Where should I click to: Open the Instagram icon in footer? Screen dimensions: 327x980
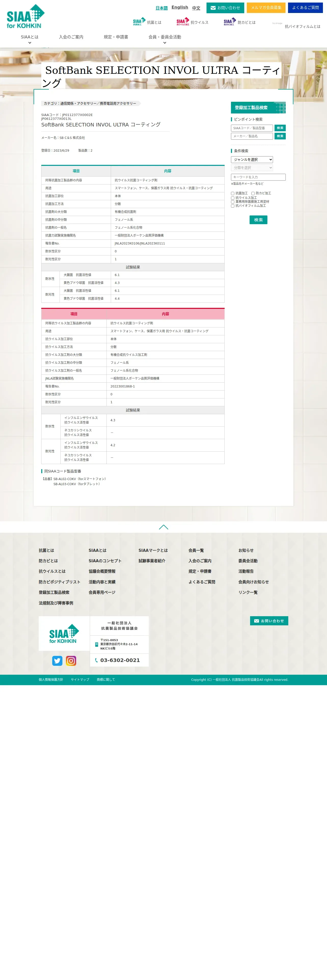pos(71,661)
